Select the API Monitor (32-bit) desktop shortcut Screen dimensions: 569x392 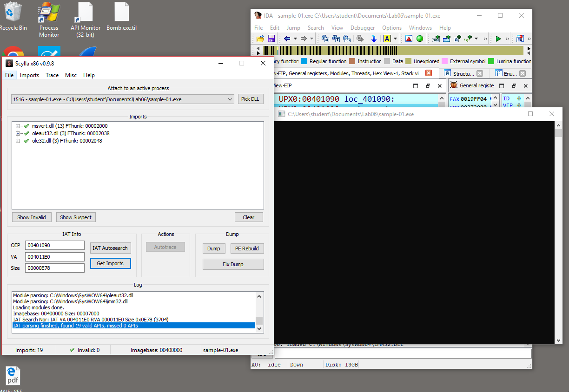click(86, 20)
